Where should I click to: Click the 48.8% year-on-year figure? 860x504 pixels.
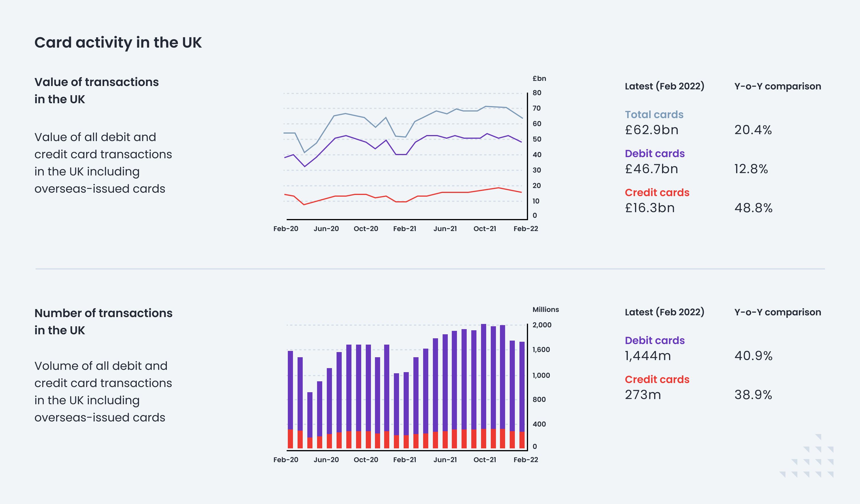[753, 208]
